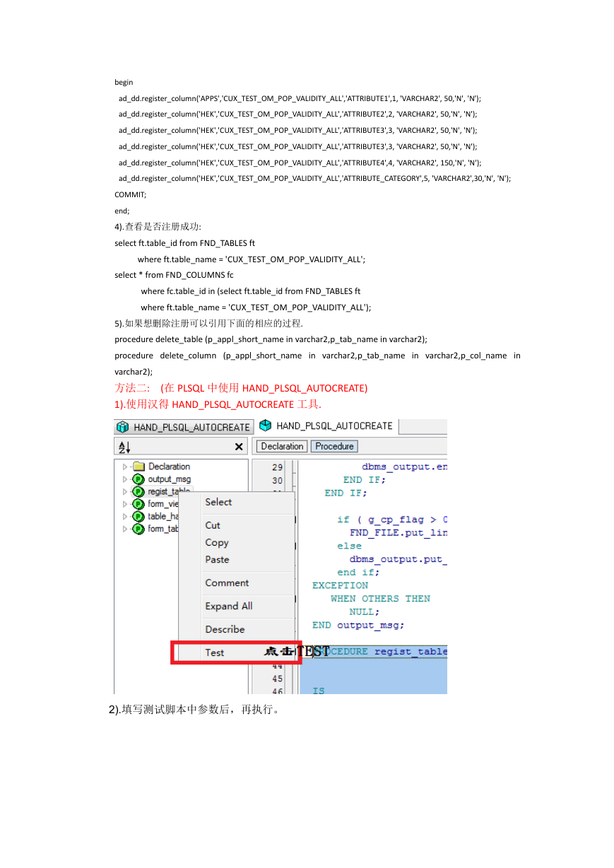
Task: Click the green procedure icon beside form_vie
Action: (x=138, y=504)
